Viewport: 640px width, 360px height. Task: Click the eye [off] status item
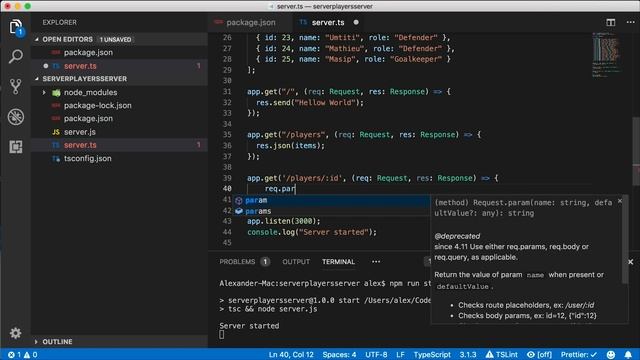coord(539,355)
